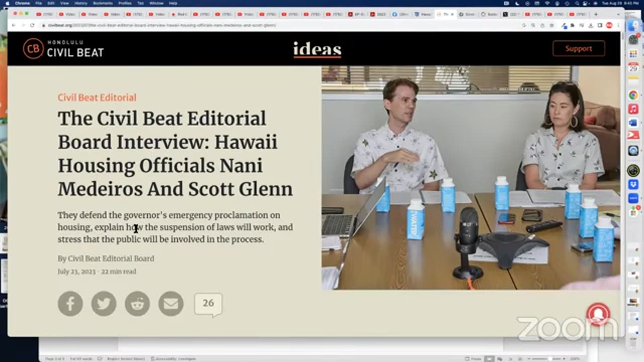
Task: Open Music app in the Dock
Action: [x=633, y=109]
